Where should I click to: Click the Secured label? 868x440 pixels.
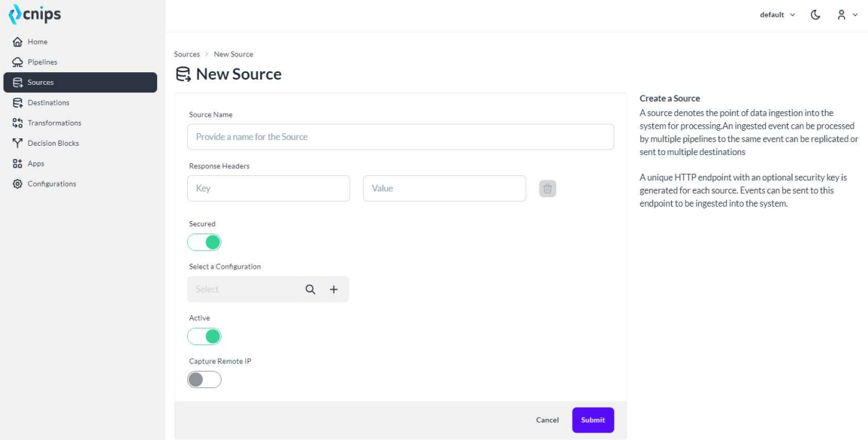202,224
